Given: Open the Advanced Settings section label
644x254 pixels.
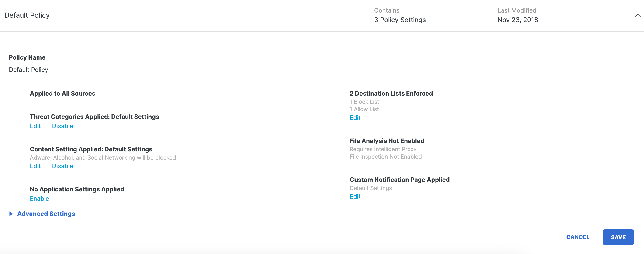Looking at the screenshot, I should [46, 214].
